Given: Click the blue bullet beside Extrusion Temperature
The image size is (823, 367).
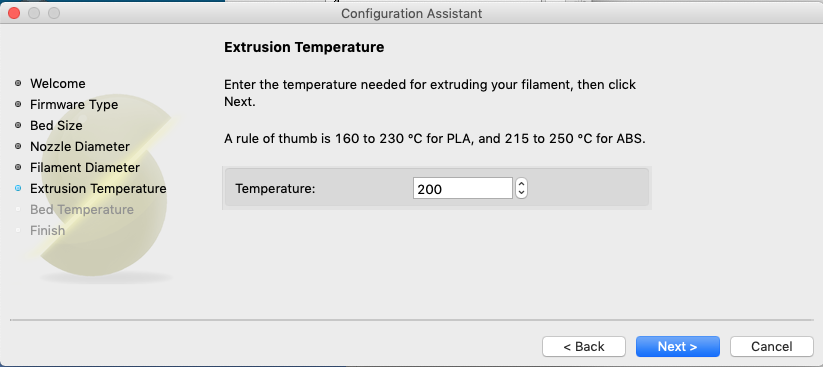Looking at the screenshot, I should click(x=18, y=188).
